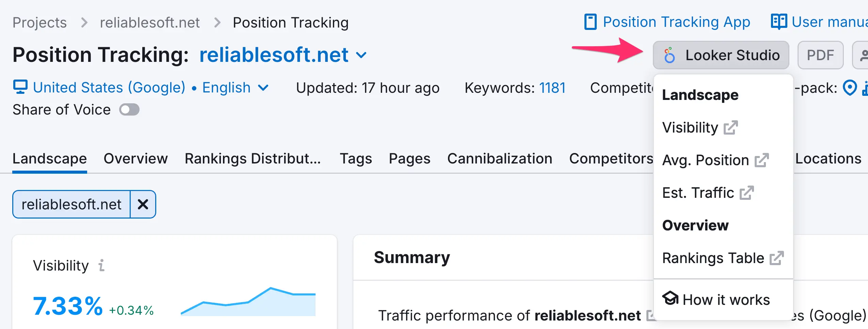Switch to the Cannibalization tab
This screenshot has width=868, height=329.
tap(499, 159)
